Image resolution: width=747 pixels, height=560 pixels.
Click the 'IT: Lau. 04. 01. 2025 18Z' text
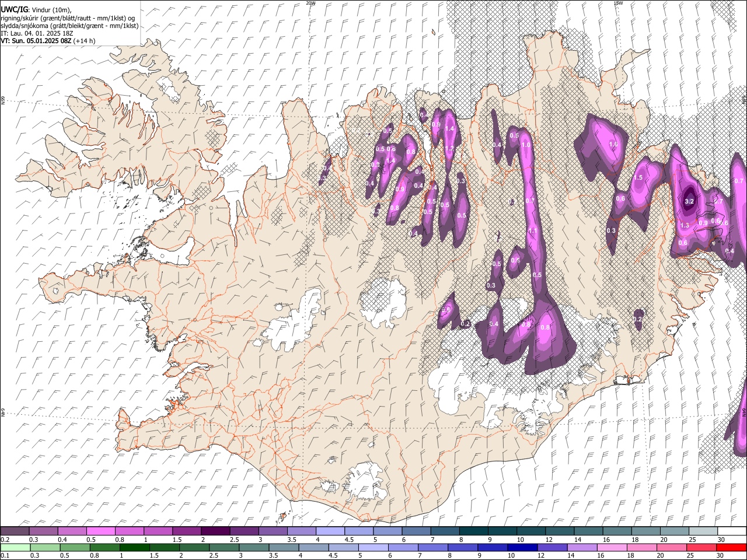[x=37, y=33]
